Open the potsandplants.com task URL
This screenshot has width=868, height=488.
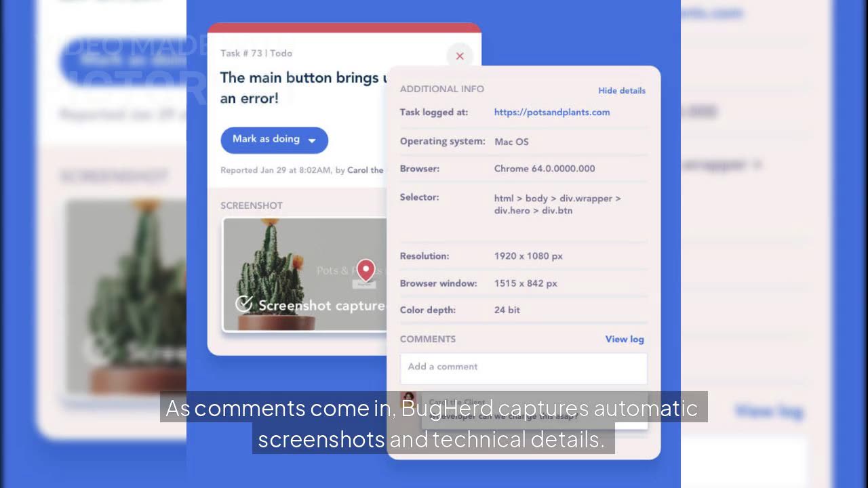(x=552, y=113)
